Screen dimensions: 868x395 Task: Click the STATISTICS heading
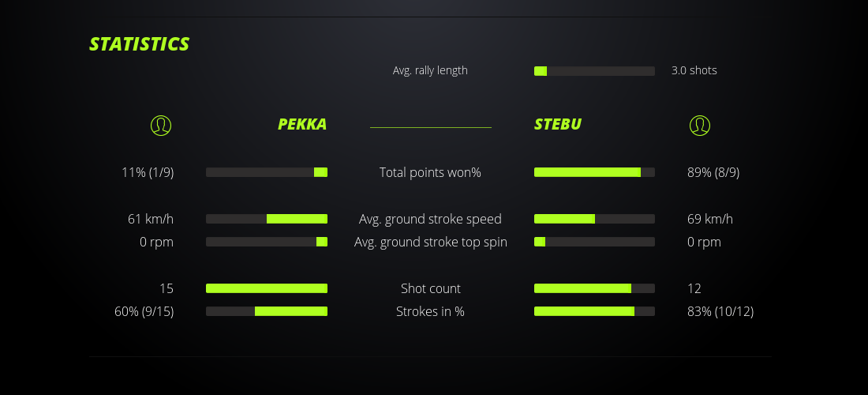tap(140, 44)
